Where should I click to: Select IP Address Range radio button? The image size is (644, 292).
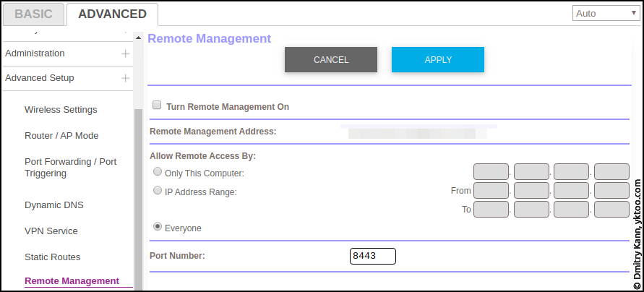158,190
